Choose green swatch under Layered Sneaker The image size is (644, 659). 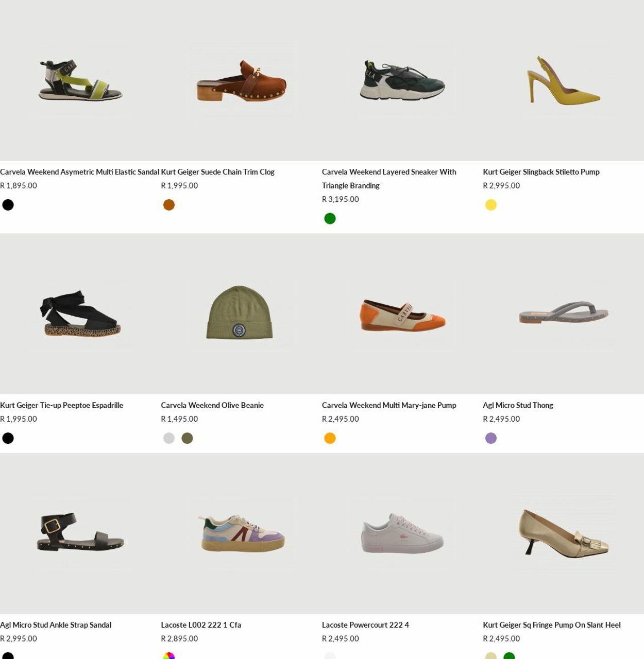point(330,219)
